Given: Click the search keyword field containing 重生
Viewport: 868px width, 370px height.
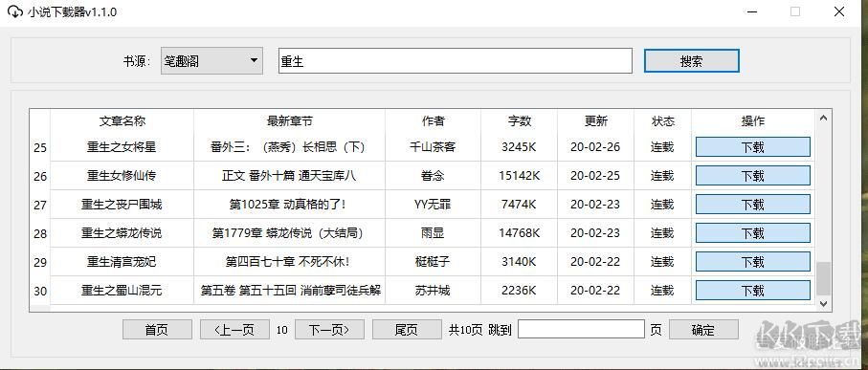Looking at the screenshot, I should [455, 61].
